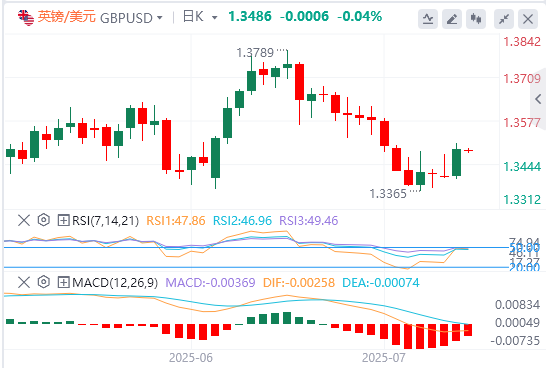This screenshot has height=368, width=546.
Task: Open the candlestick chart type icon
Action: pos(476,19)
